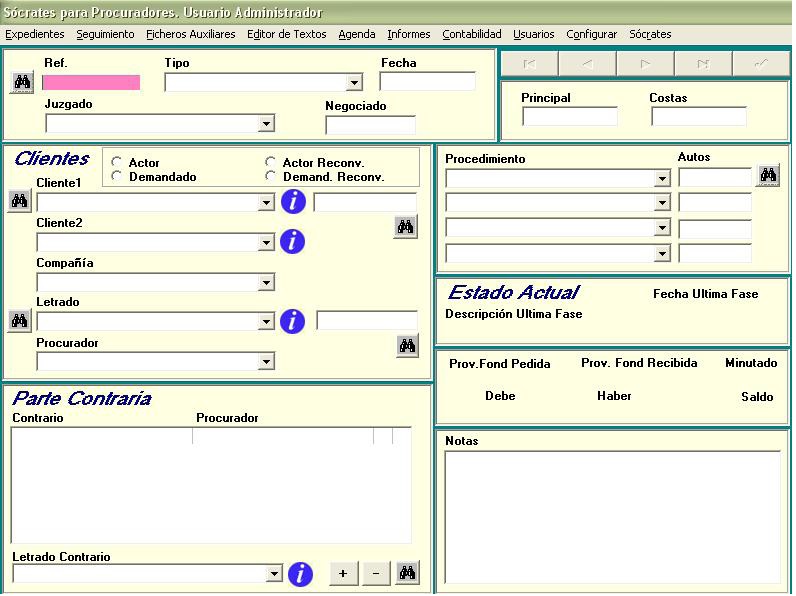Screen dimensions: 796x596
Task: Click the pink Ref. input field
Action: click(91, 82)
